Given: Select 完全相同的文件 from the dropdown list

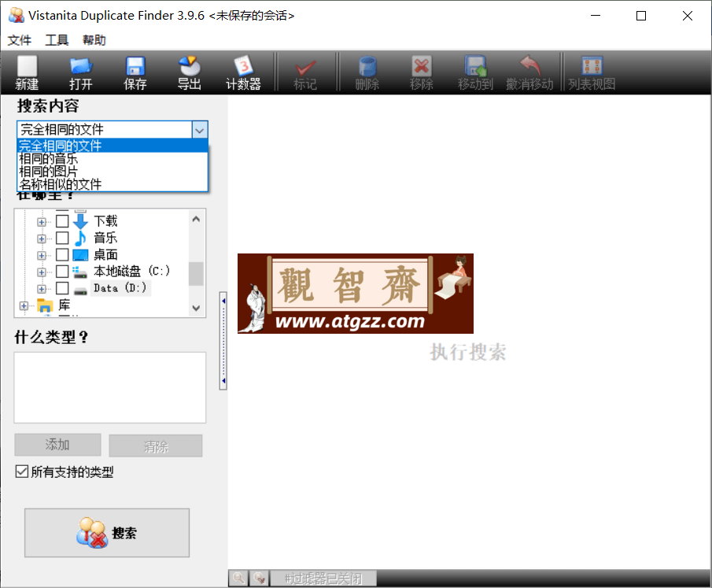Looking at the screenshot, I should tap(113, 146).
